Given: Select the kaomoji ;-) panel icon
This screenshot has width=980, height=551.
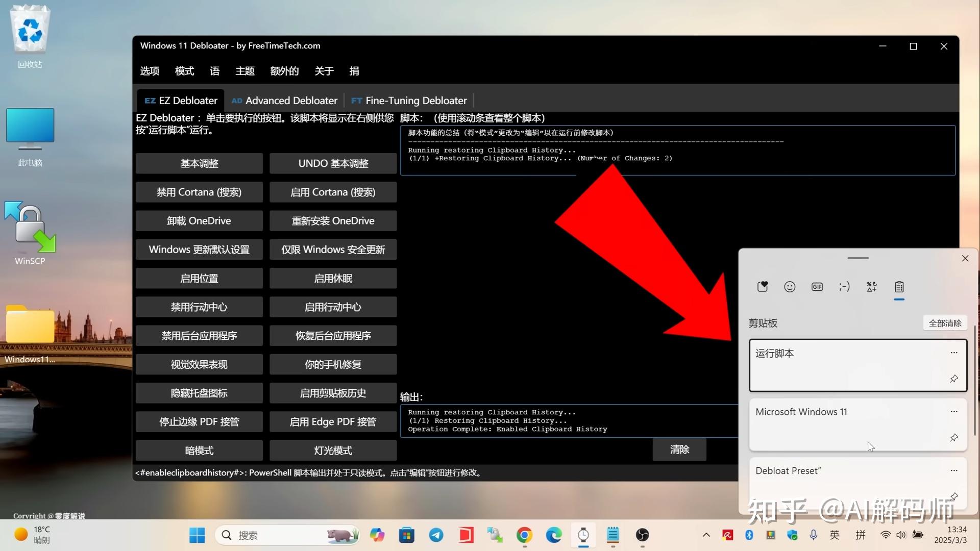Looking at the screenshot, I should [x=844, y=287].
